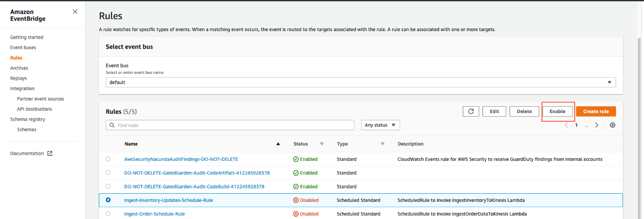Image resolution: width=644 pixels, height=219 pixels.
Task: Click the Disabled cross icon for Ingest-Order-Schedule-Rule
Action: [x=296, y=214]
